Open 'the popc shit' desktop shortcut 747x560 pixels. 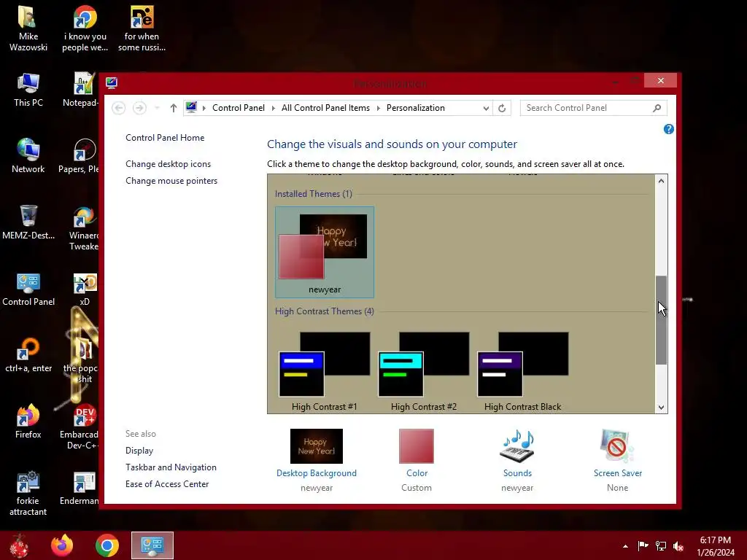point(82,360)
